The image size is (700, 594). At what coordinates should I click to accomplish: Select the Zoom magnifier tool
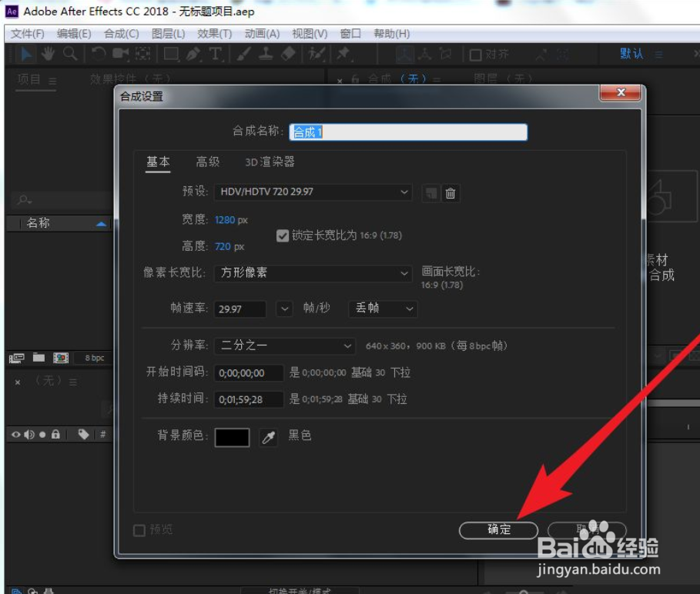[x=70, y=54]
